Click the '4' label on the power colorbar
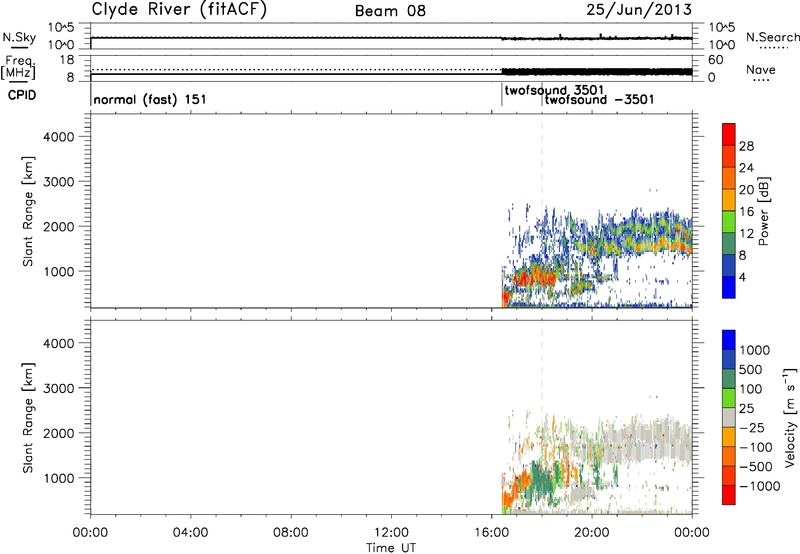Viewport: 800px width, 554px height. [x=742, y=277]
